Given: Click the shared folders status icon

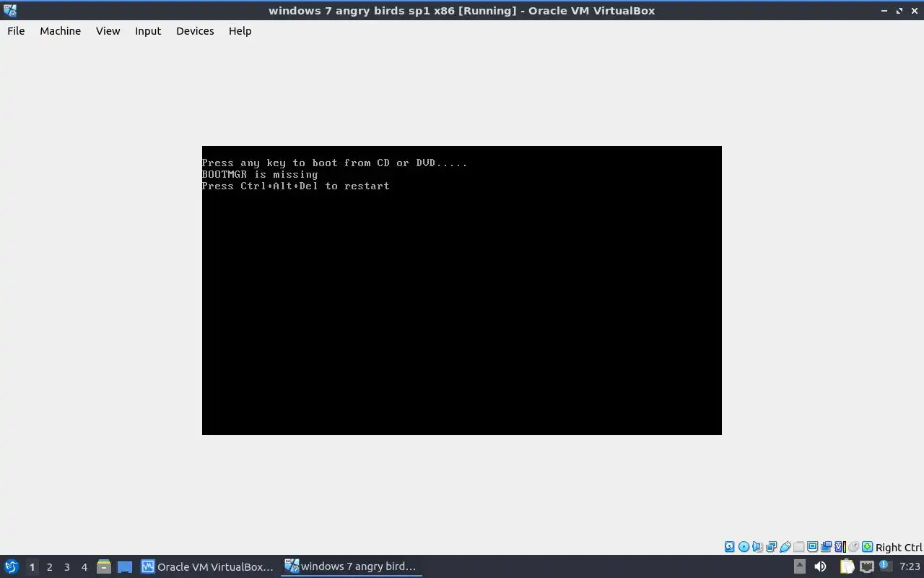Looking at the screenshot, I should tap(798, 547).
